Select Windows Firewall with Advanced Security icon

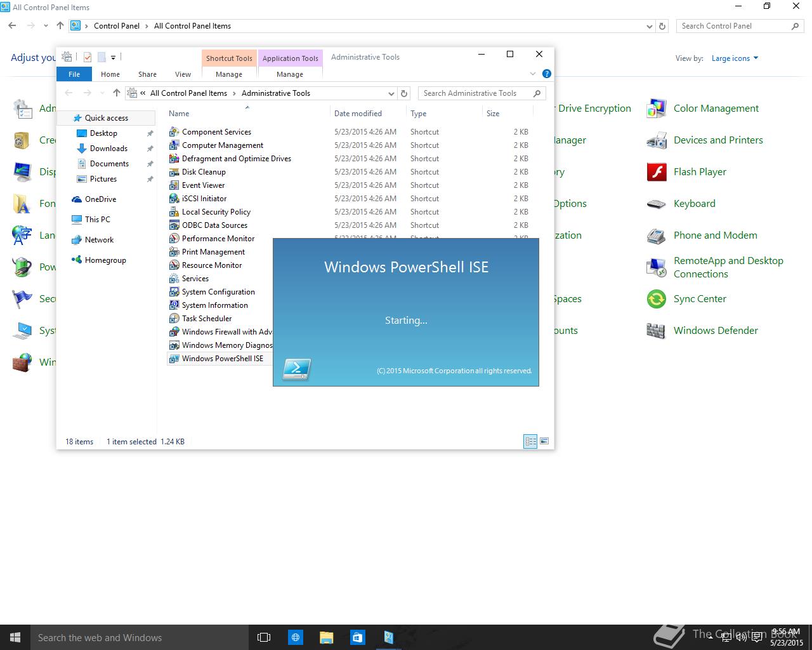point(174,332)
